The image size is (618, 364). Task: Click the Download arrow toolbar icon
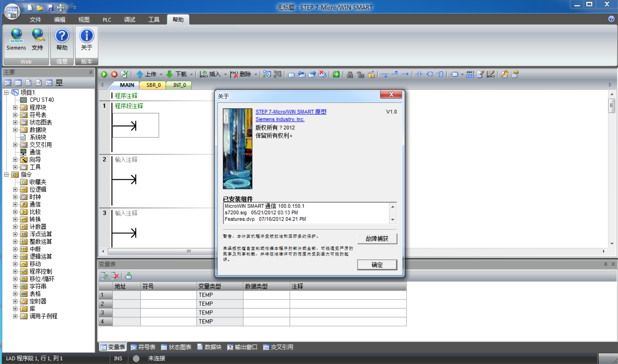170,75
